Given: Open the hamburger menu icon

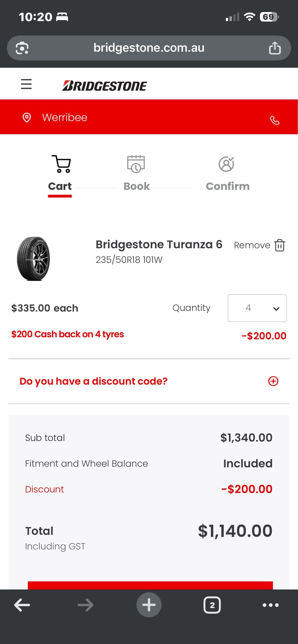Looking at the screenshot, I should tap(26, 84).
